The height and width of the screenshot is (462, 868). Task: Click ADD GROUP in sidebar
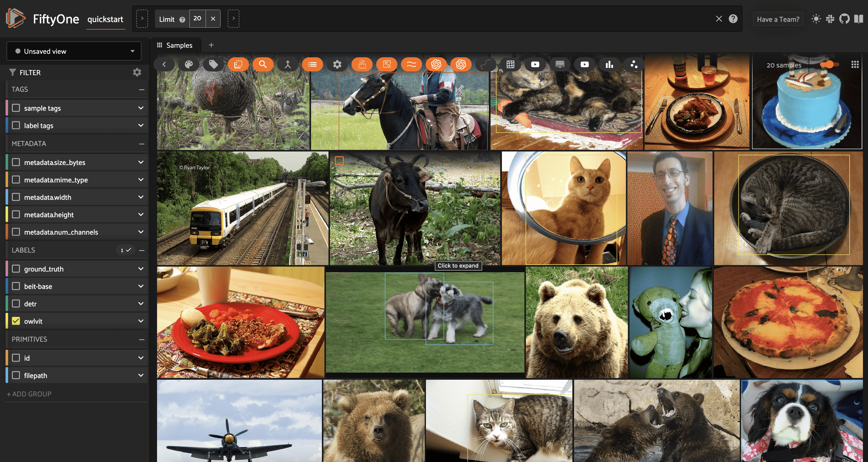pos(29,394)
